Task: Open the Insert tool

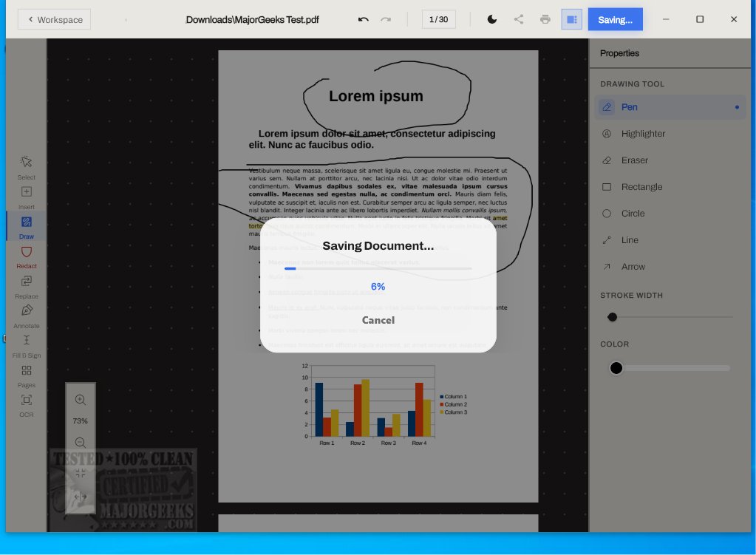Action: click(27, 197)
